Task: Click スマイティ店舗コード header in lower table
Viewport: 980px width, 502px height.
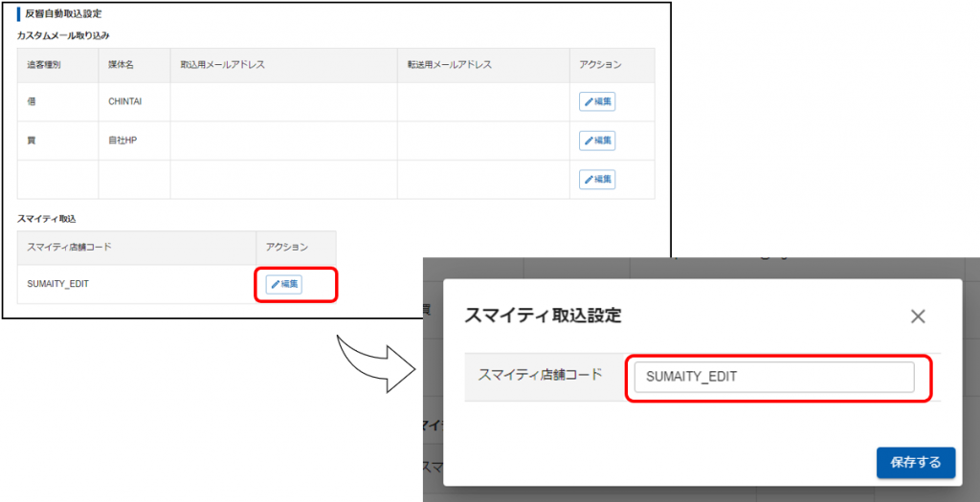Action: point(69,247)
